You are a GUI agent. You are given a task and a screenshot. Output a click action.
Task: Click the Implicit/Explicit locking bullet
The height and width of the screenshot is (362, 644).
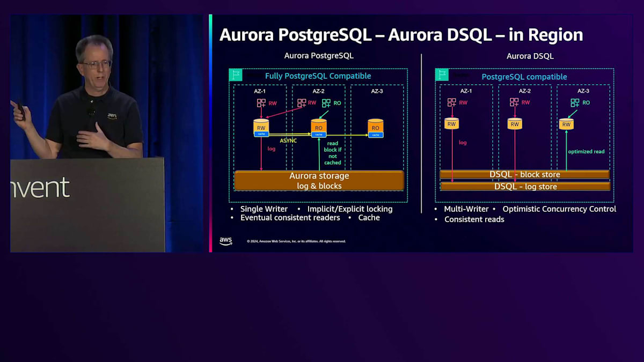(350, 209)
